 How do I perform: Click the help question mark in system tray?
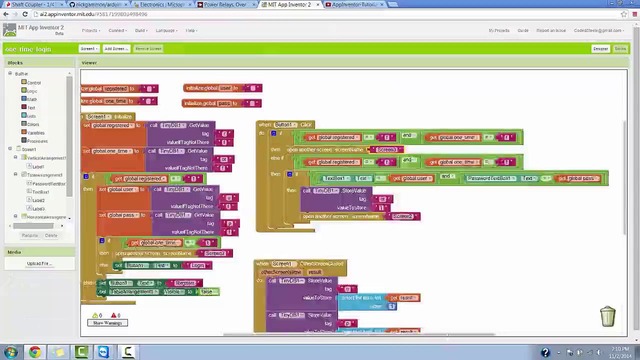(x=545, y=352)
